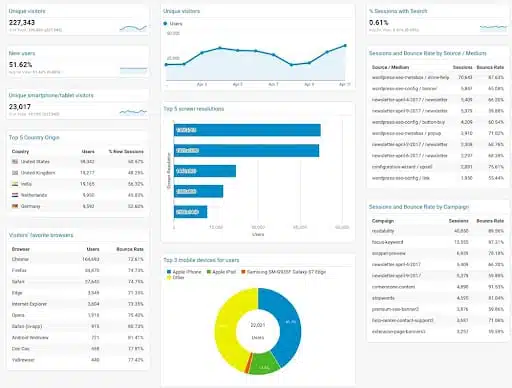Click the shortest bar in screen resolutions chart
The height and width of the screenshot is (388, 512).
pos(190,212)
